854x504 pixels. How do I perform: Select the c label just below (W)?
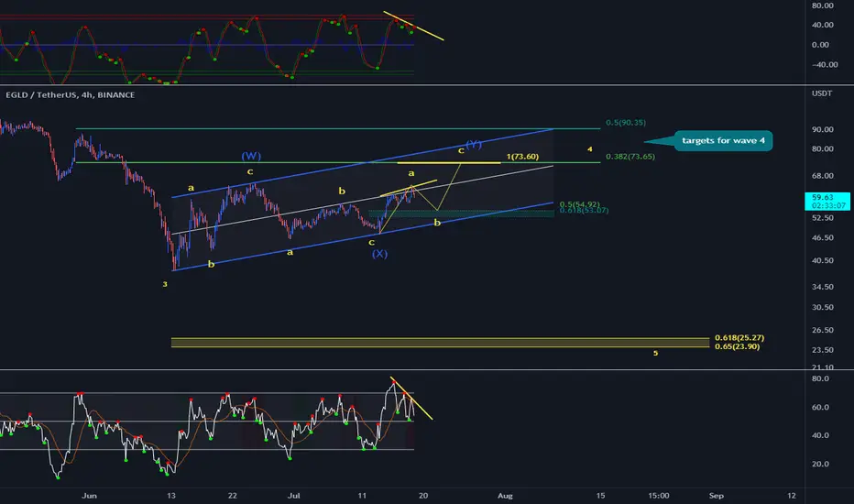250,171
